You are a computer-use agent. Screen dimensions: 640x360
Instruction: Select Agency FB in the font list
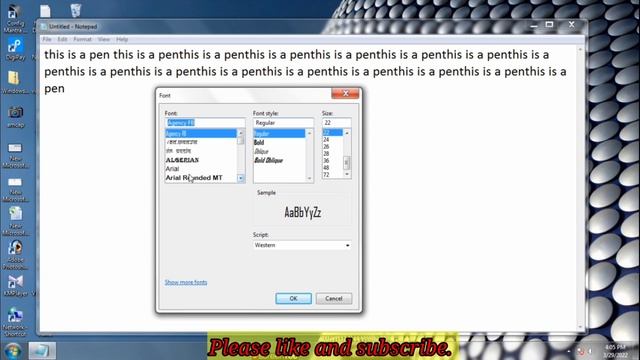[200, 133]
